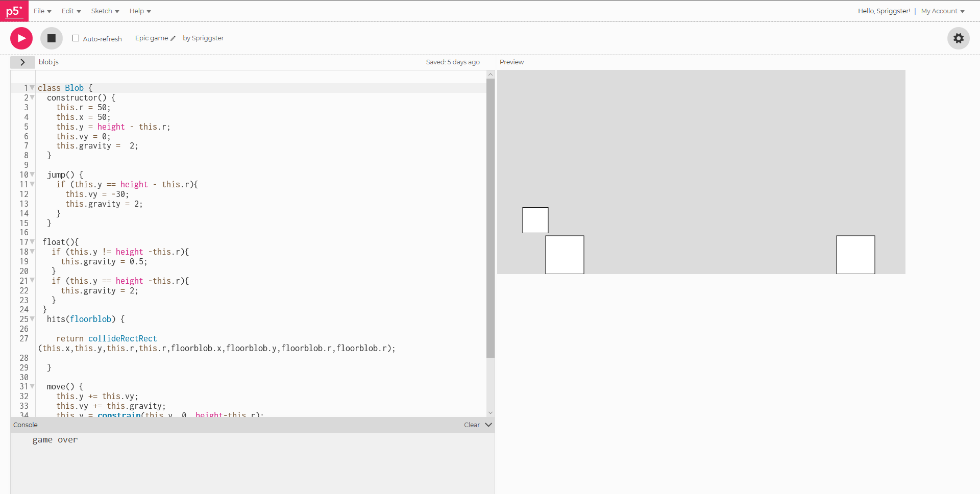
Task: Open editor settings gear icon
Action: click(x=958, y=38)
